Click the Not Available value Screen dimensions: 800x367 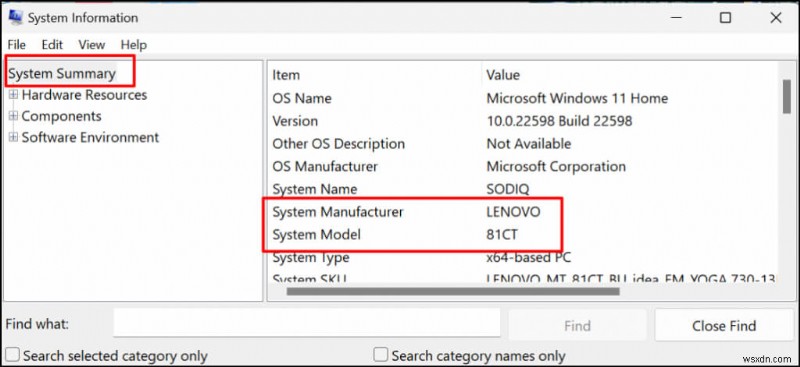pos(529,143)
